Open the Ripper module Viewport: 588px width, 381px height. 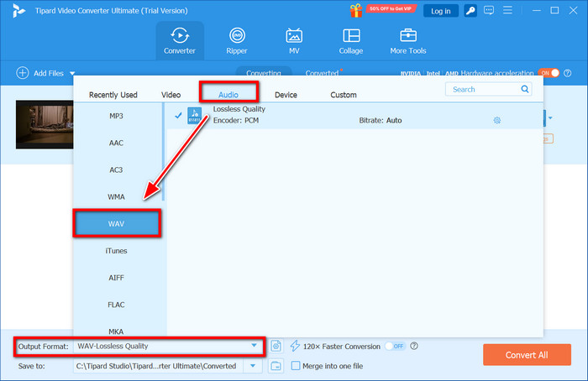237,41
